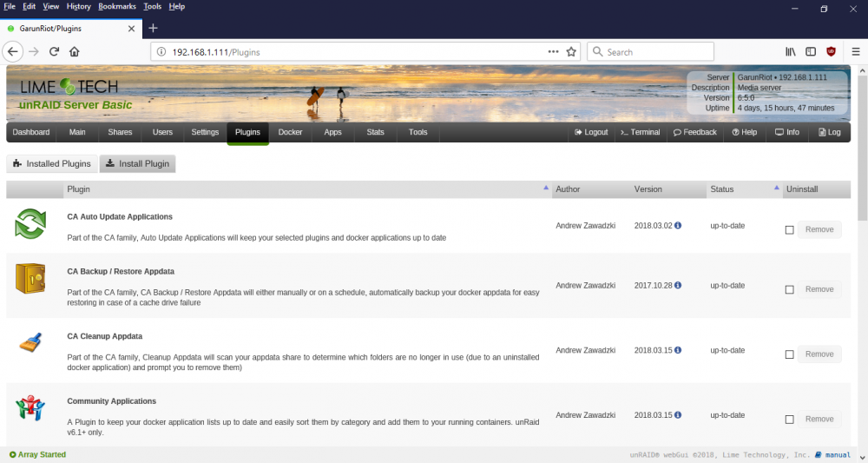Click Remove for CA Auto Update Applications
The width and height of the screenshot is (868, 463).
819,229
